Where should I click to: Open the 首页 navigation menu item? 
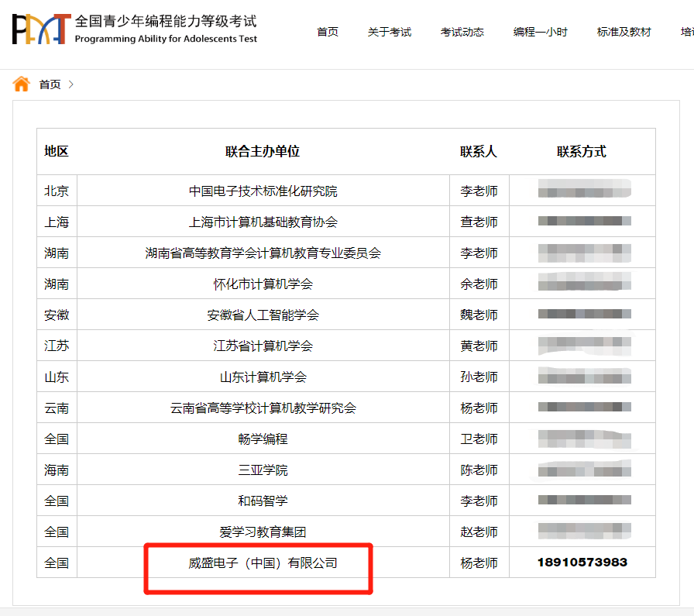328,32
